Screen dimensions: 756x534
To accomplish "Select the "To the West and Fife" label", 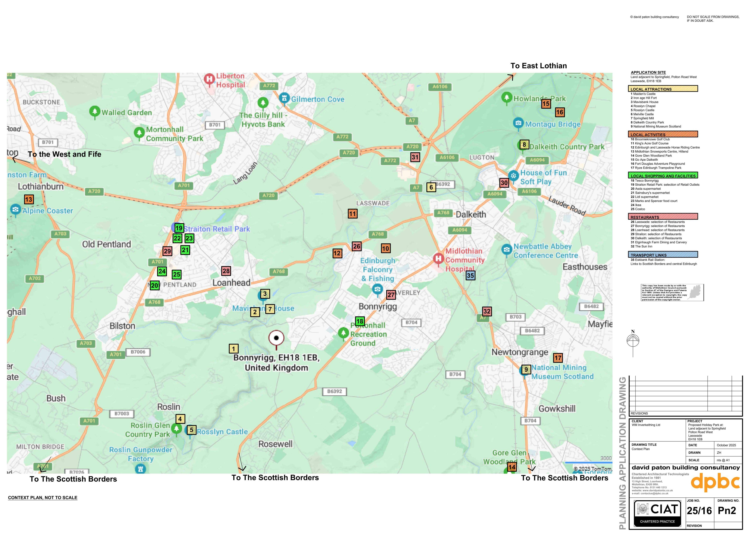I will [x=65, y=154].
